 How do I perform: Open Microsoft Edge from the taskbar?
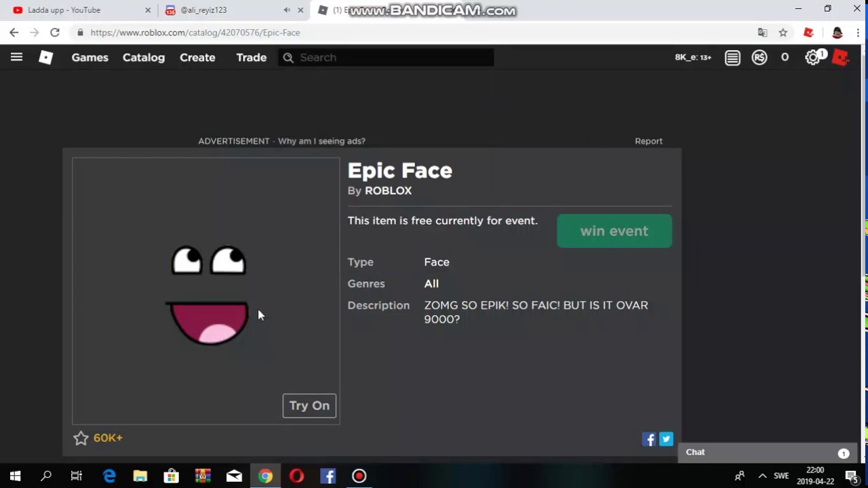(x=109, y=476)
